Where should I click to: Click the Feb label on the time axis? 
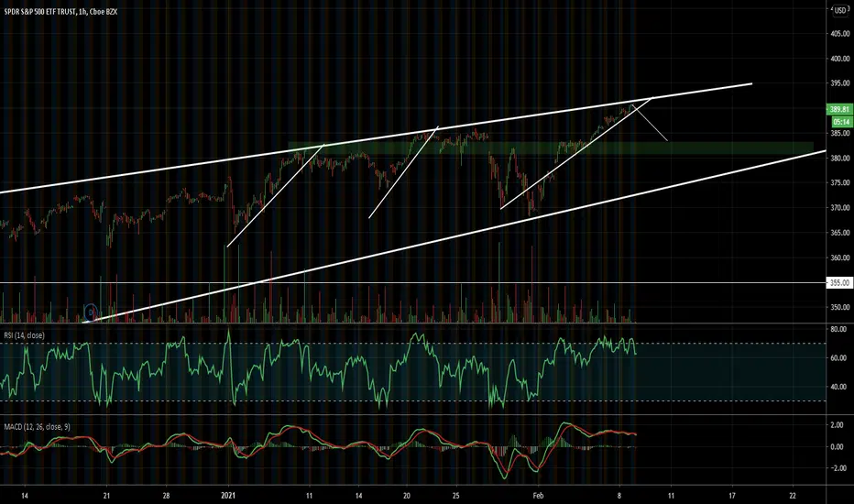pyautogui.click(x=538, y=496)
